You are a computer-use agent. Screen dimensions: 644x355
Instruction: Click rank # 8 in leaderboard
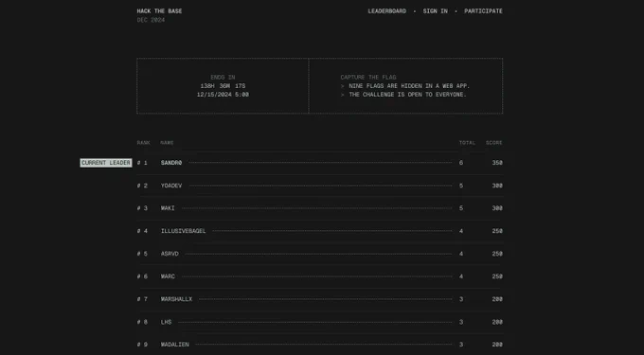click(142, 322)
